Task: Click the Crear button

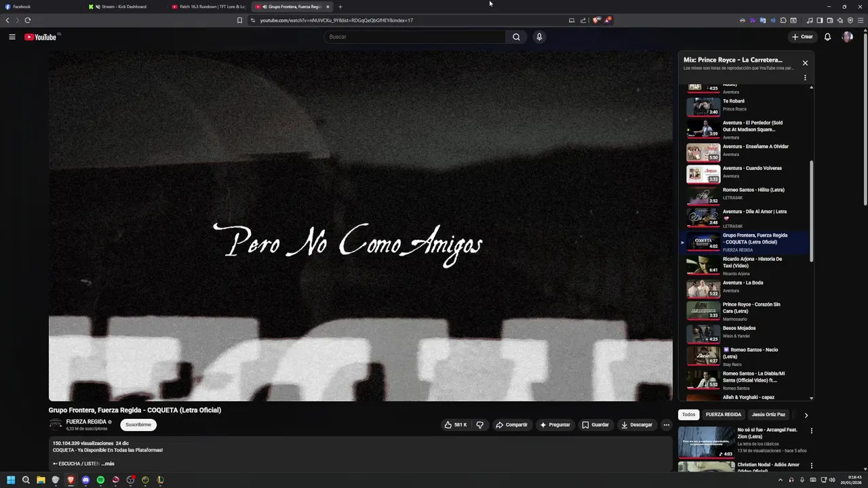Action: coord(802,37)
